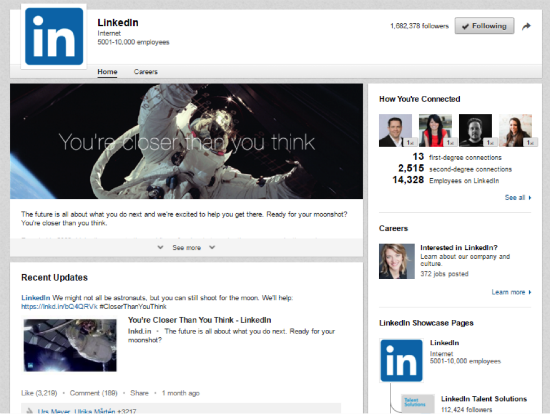Open the Home tab
This screenshot has height=414, width=550.
click(107, 72)
